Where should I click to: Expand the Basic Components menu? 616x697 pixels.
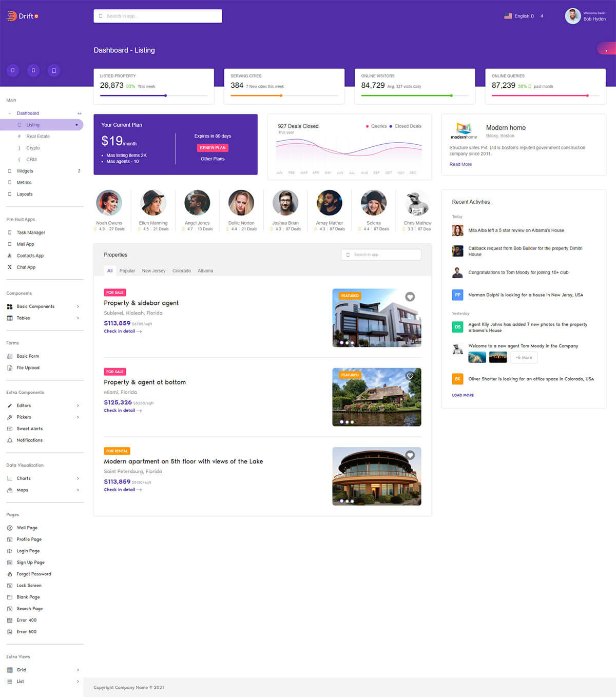(78, 306)
